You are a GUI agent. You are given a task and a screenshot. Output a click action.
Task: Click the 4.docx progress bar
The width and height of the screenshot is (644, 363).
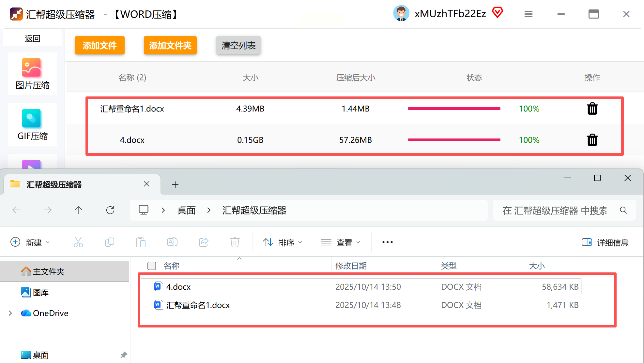[454, 140]
